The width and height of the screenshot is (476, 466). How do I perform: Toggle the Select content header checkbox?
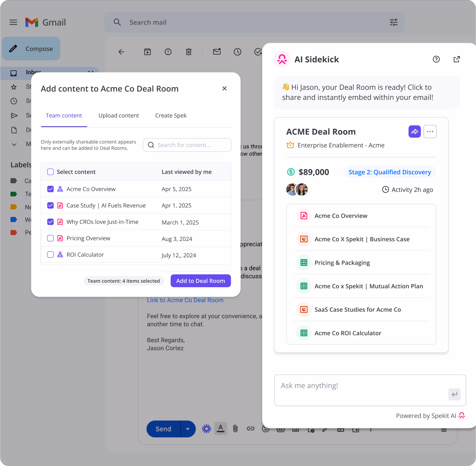(x=50, y=172)
